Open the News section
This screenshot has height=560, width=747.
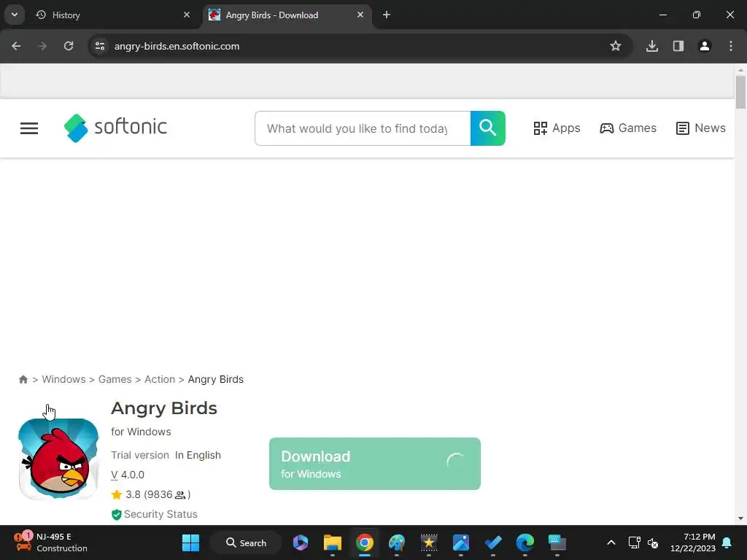(x=701, y=128)
